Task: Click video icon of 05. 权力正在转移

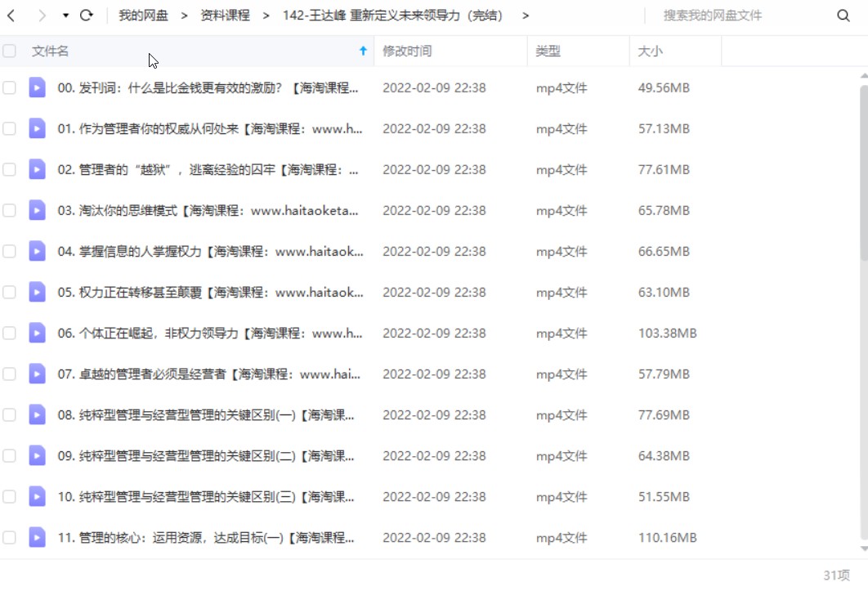Action: coord(37,292)
